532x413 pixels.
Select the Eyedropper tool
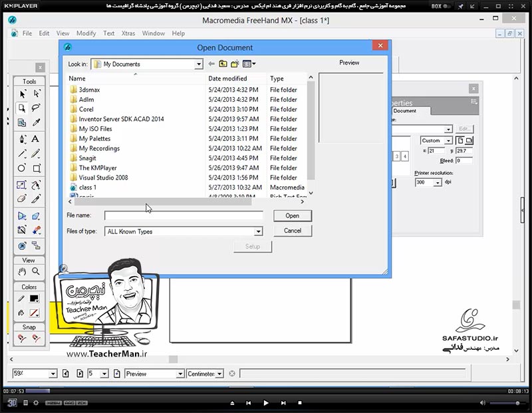(37, 122)
